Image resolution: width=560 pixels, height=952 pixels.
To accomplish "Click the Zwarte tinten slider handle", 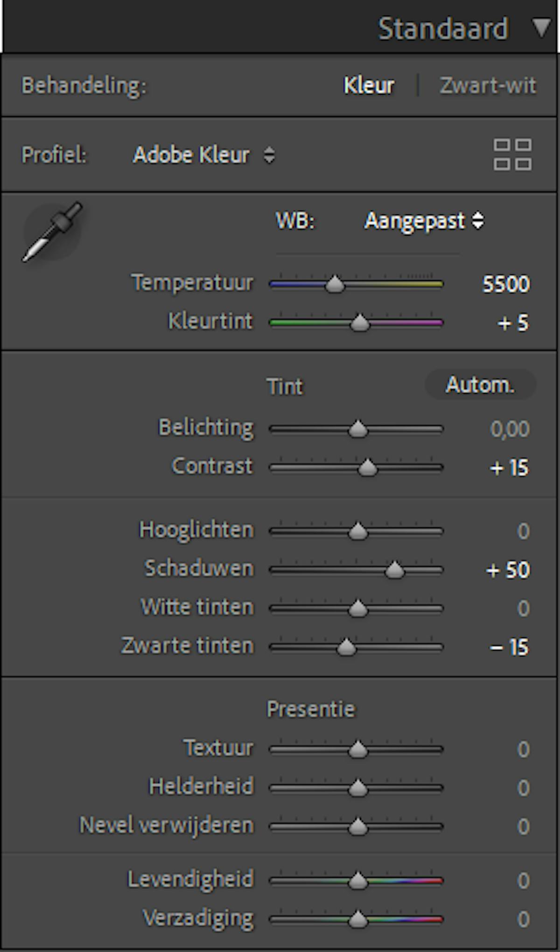I will tap(346, 647).
